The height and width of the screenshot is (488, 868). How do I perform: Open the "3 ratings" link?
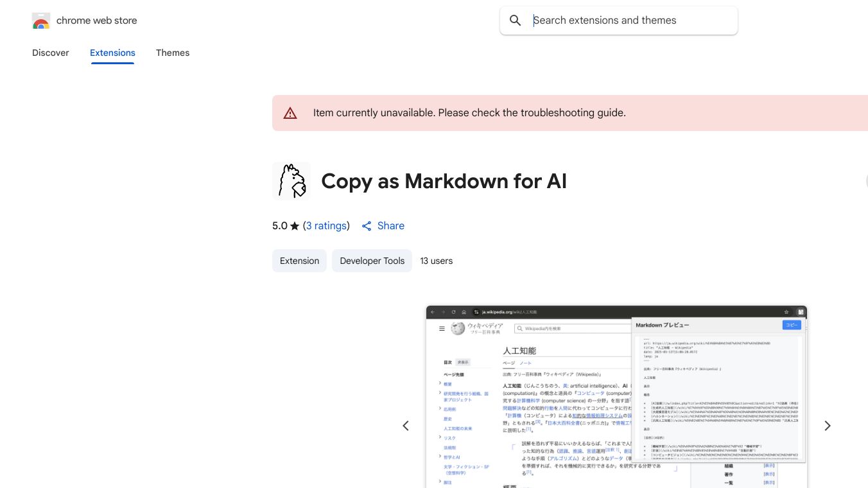pyautogui.click(x=326, y=226)
